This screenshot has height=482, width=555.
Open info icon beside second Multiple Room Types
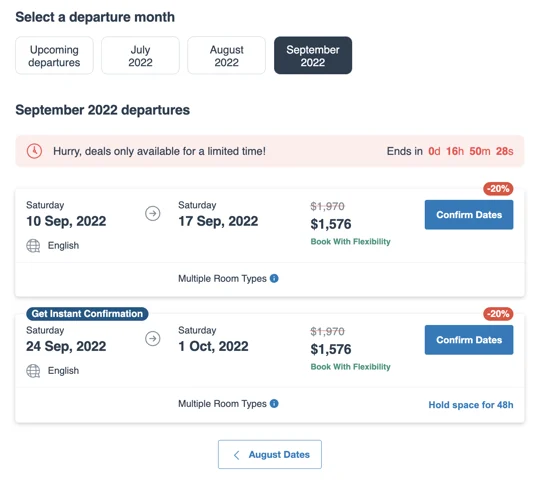[x=274, y=403]
